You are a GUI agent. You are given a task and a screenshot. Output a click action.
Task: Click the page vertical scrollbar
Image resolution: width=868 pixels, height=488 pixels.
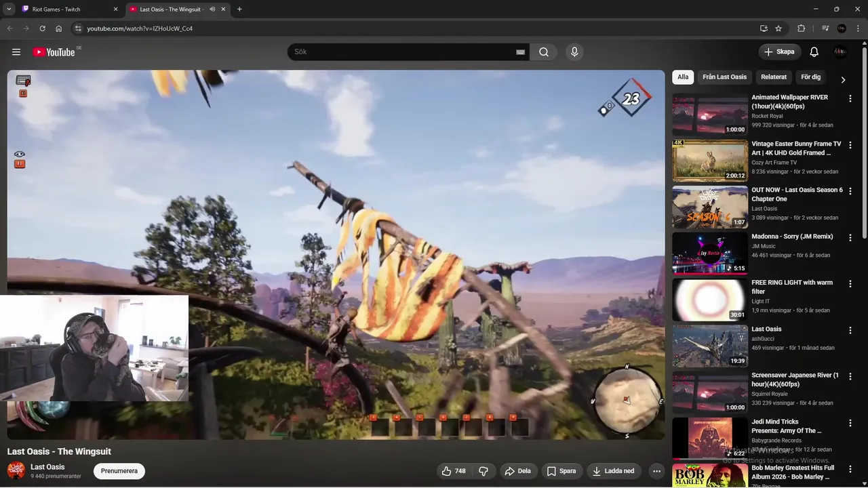(864, 142)
